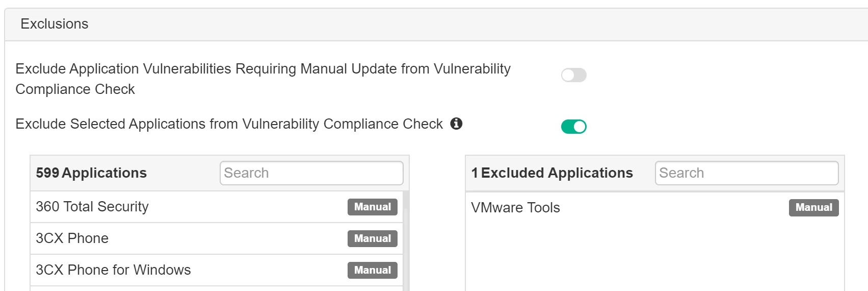Click the Exclusions section header
This screenshot has width=868, height=291.
pyautogui.click(x=436, y=24)
